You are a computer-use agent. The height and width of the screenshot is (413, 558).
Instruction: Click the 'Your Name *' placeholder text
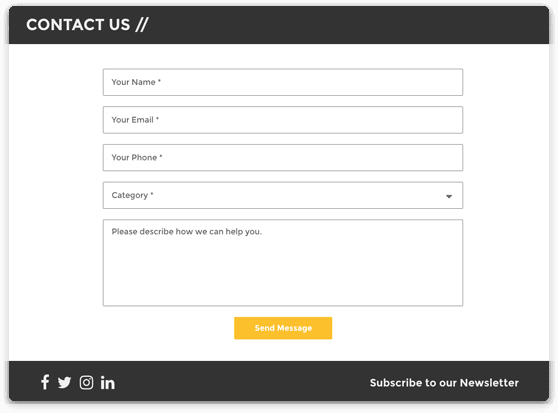(x=136, y=82)
